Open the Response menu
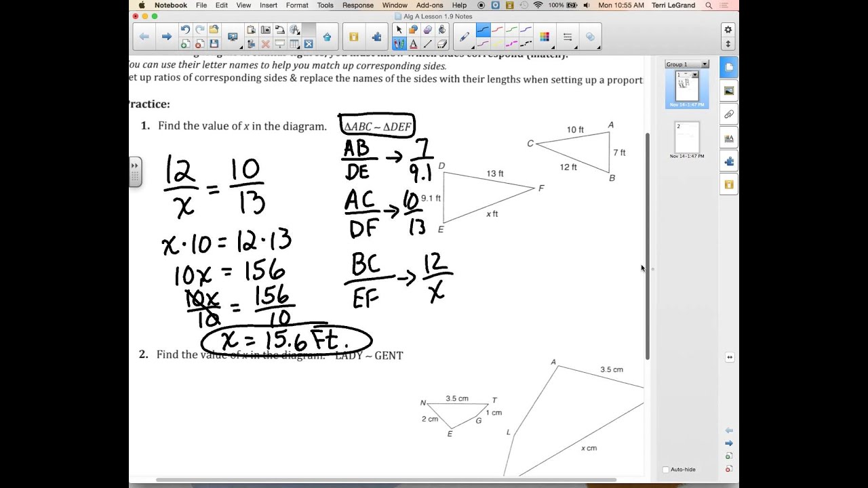This screenshot has height=488, width=868. coord(358,5)
